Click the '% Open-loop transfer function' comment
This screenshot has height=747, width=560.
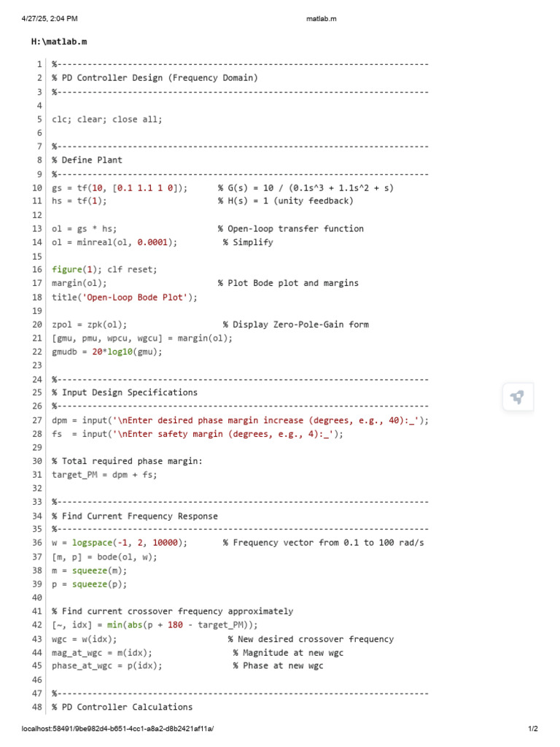click(x=291, y=228)
